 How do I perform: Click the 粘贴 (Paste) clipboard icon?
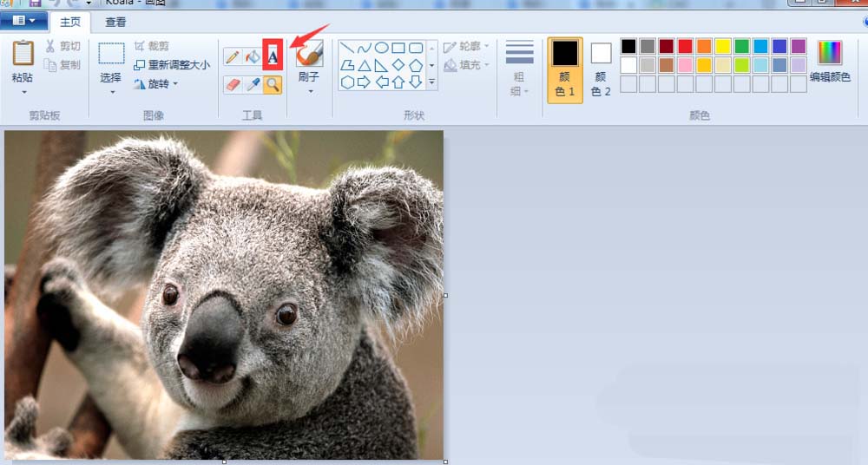click(x=23, y=54)
